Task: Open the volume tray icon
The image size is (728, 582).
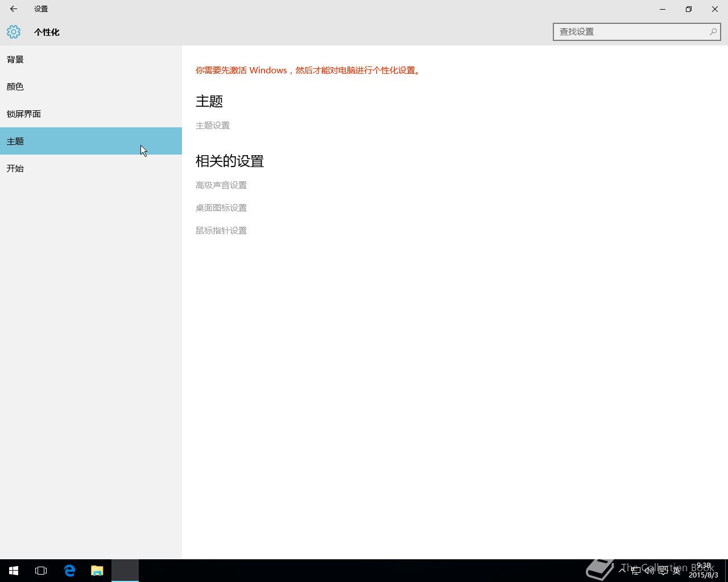Action: point(650,571)
